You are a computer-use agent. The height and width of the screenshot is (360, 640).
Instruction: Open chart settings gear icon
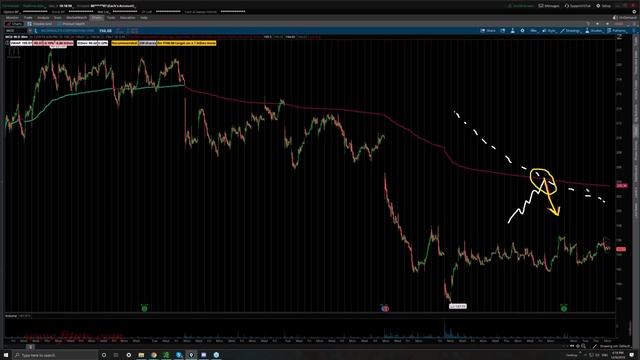(522, 31)
